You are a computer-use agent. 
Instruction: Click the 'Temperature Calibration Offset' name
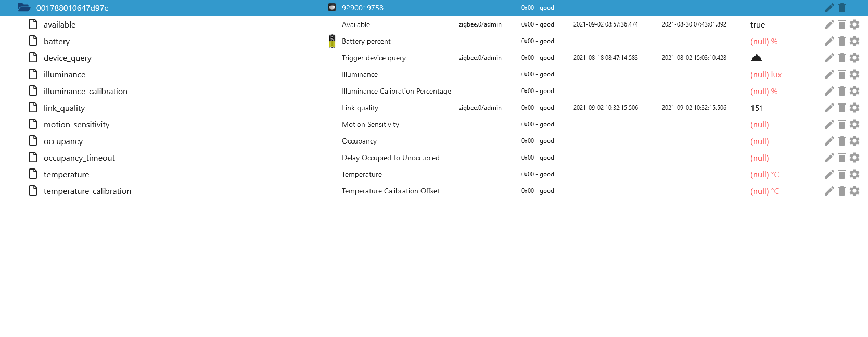coord(391,191)
